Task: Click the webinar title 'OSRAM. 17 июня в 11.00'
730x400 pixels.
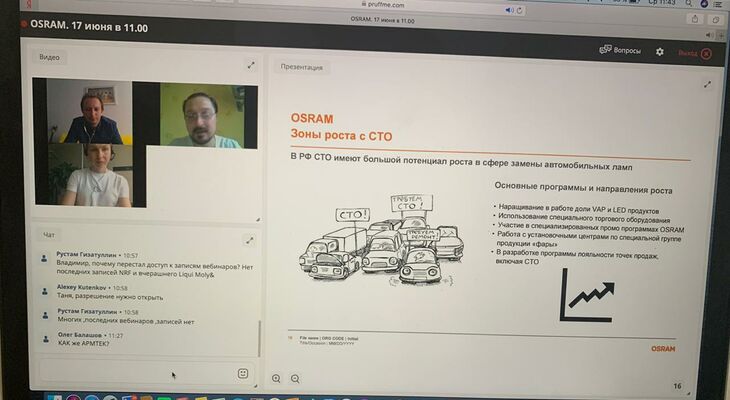Action: [89, 27]
